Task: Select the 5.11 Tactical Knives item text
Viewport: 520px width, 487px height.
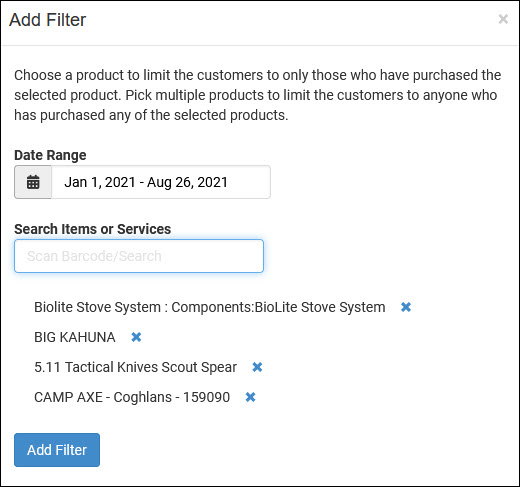Action: tap(135, 367)
